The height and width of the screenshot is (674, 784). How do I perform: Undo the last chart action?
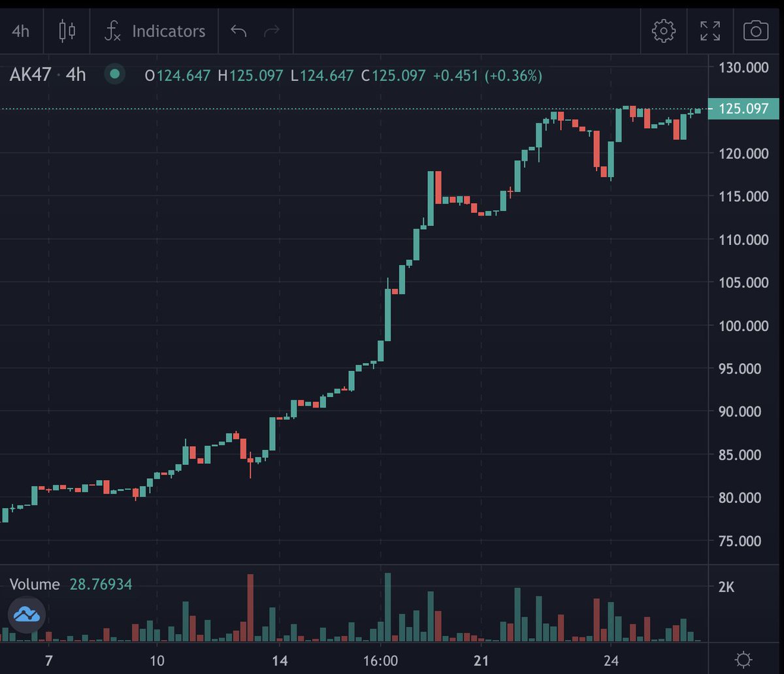238,31
